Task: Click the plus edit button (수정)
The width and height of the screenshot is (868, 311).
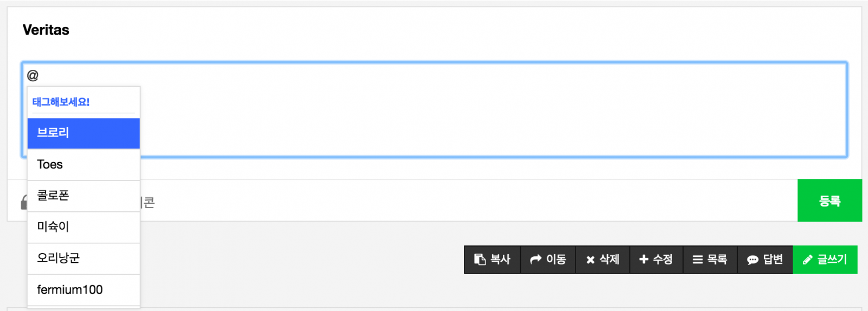Action: tap(656, 260)
